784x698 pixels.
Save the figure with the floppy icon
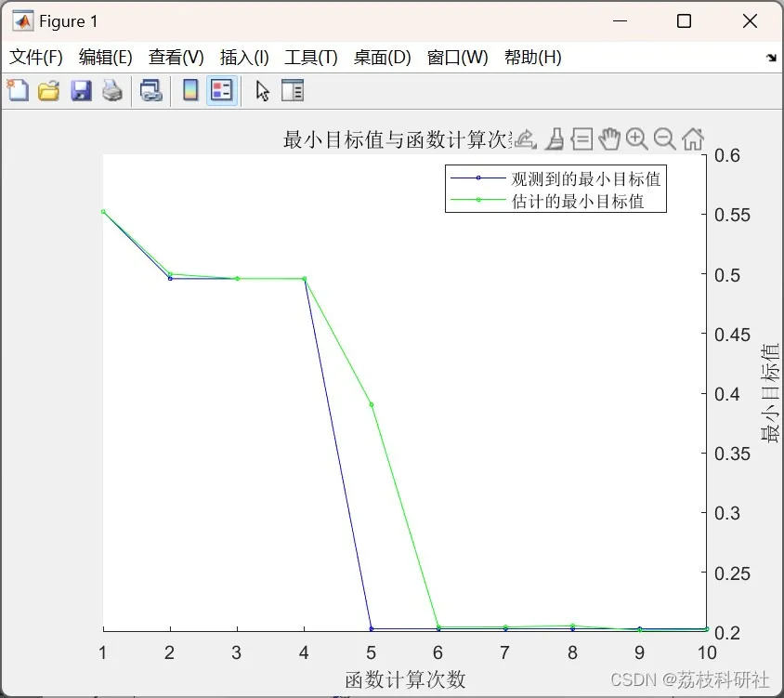click(81, 91)
